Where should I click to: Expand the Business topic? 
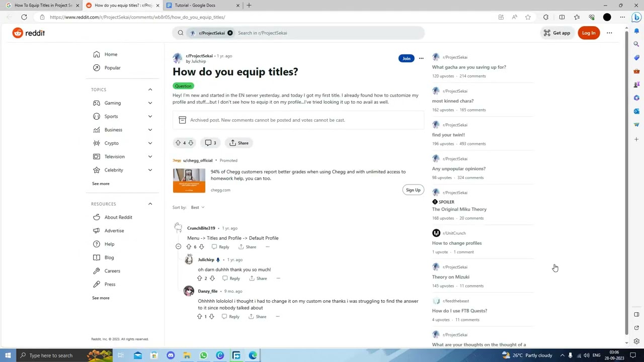point(150,130)
